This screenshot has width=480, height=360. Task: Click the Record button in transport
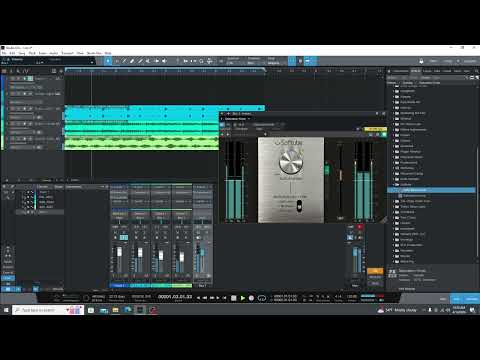[252, 298]
